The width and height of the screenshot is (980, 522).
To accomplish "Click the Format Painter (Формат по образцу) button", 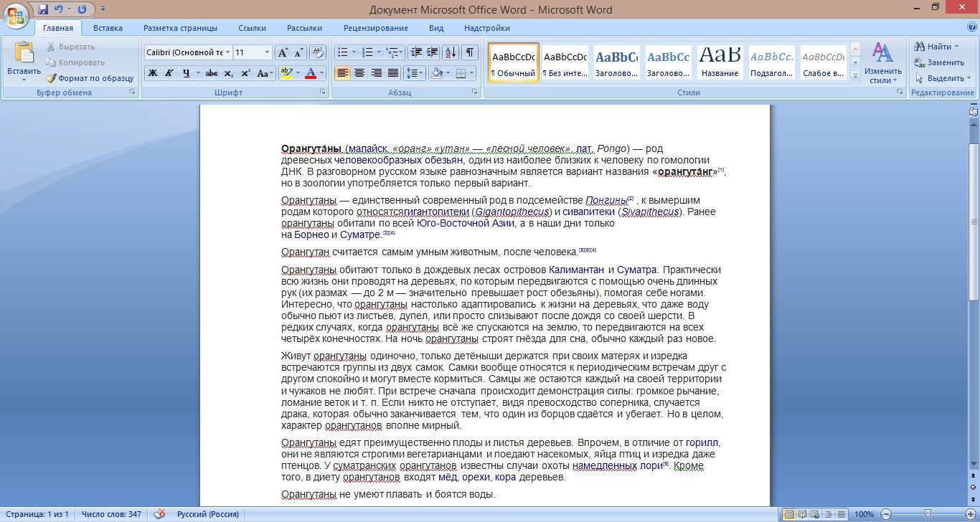I will pyautogui.click(x=90, y=78).
